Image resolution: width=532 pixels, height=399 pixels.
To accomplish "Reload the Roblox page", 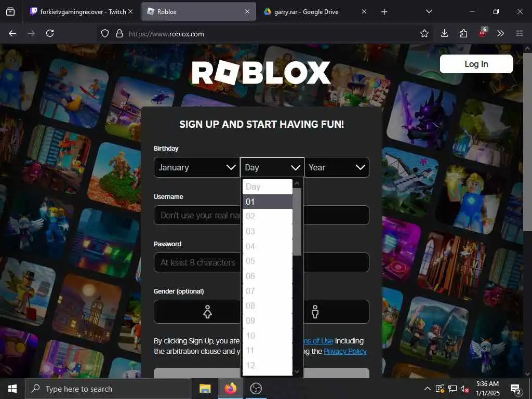I will pyautogui.click(x=50, y=33).
